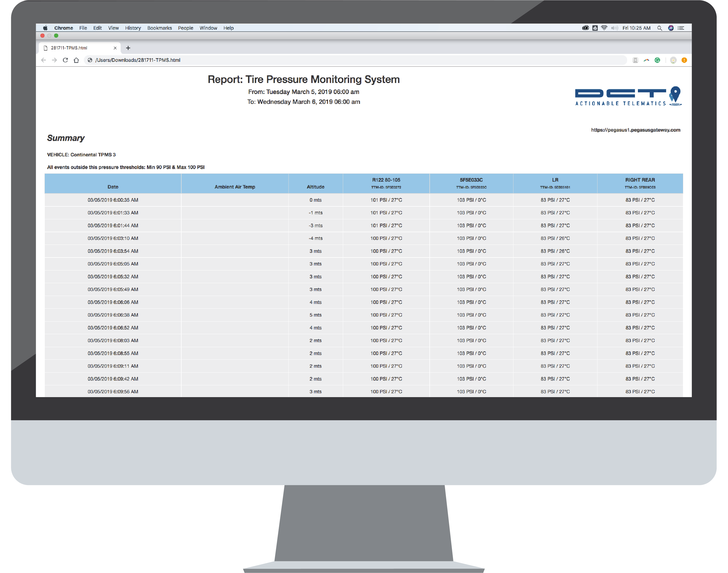Open the View menu

(x=113, y=28)
